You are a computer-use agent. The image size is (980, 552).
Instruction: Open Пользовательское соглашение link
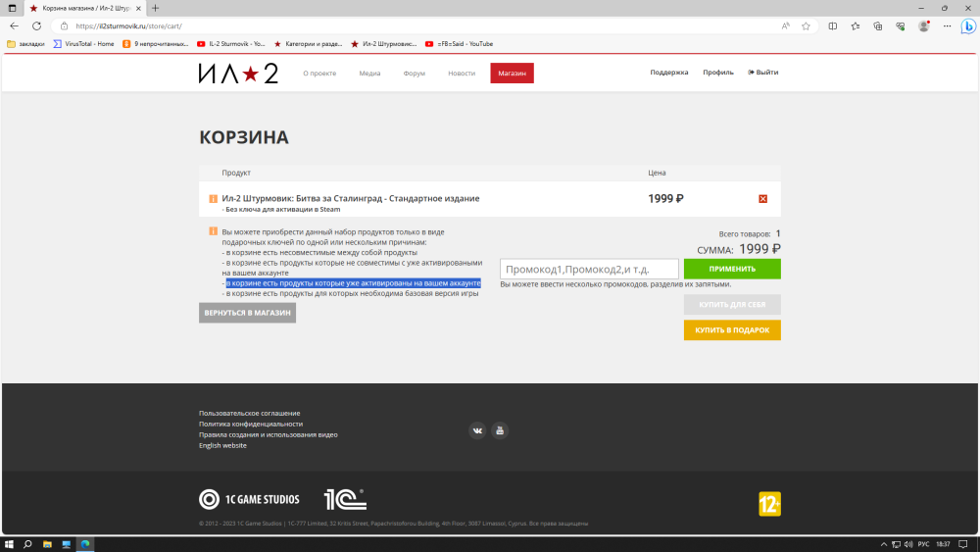click(x=249, y=413)
